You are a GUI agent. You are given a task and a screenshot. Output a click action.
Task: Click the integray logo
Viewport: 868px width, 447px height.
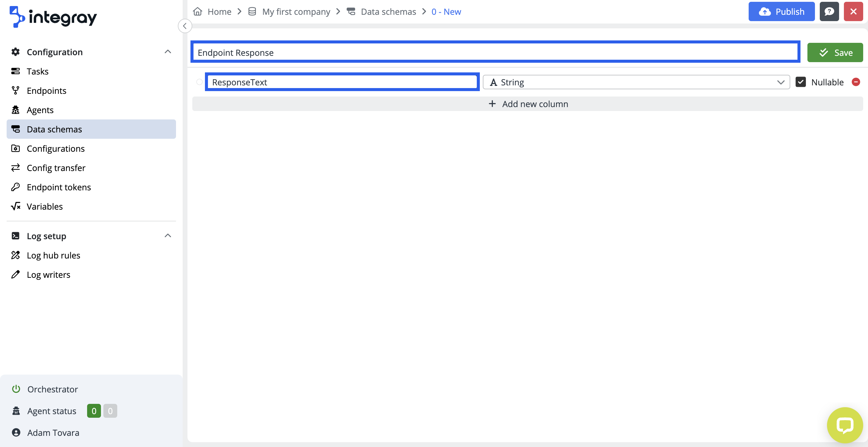[x=53, y=17]
